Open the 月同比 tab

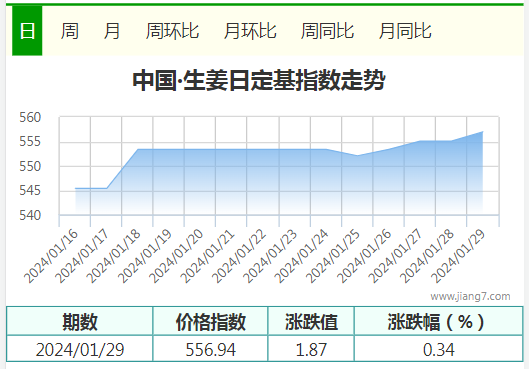[405, 31]
